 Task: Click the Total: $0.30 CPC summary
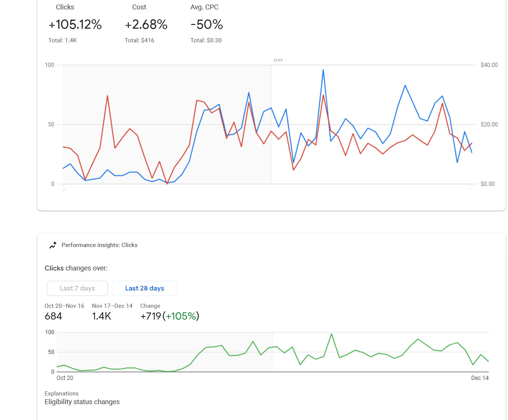point(206,40)
